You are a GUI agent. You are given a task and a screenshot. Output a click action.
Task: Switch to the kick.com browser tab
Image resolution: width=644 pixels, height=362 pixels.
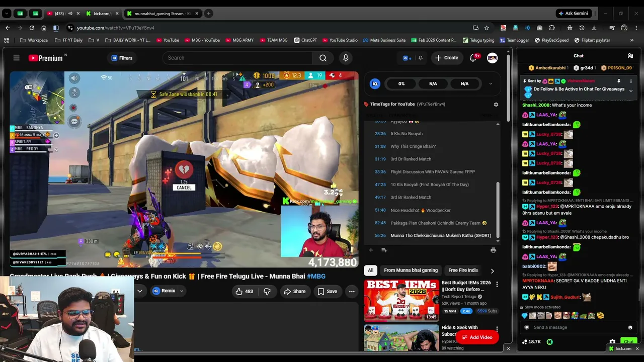pyautogui.click(x=101, y=14)
